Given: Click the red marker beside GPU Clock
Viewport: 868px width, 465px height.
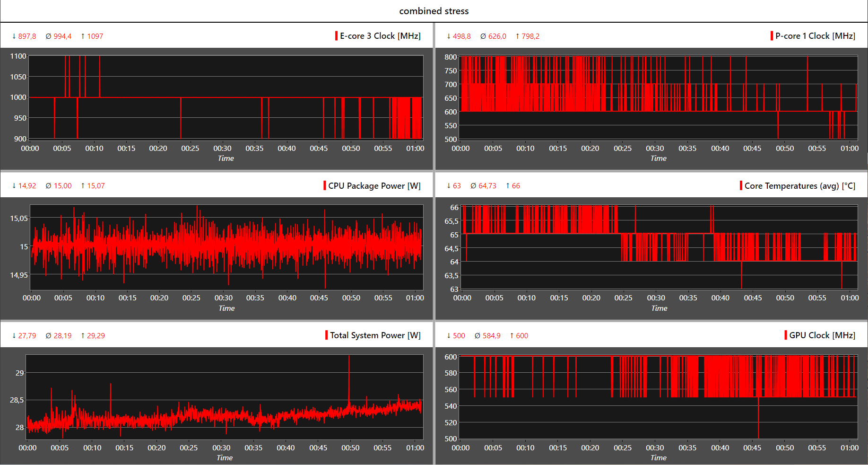Looking at the screenshot, I should [786, 335].
